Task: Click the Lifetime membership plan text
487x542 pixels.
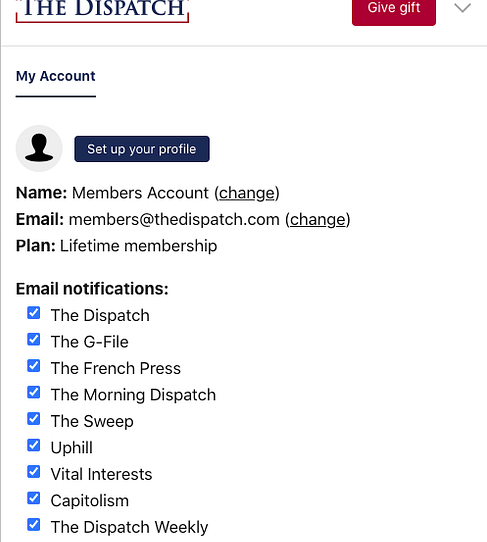Action: coord(139,246)
